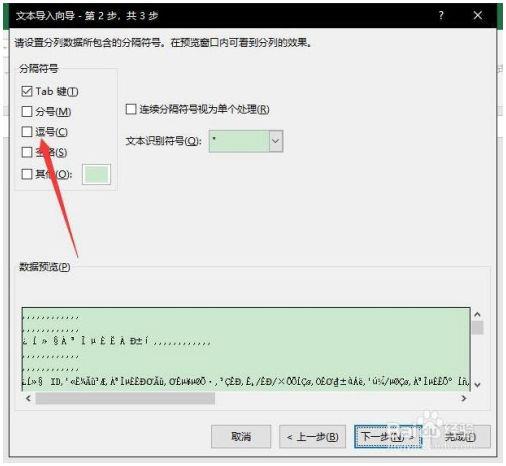The width and height of the screenshot is (506, 466).
Task: Click the horizontal scrollbar thumb in preview
Action: 125,398
